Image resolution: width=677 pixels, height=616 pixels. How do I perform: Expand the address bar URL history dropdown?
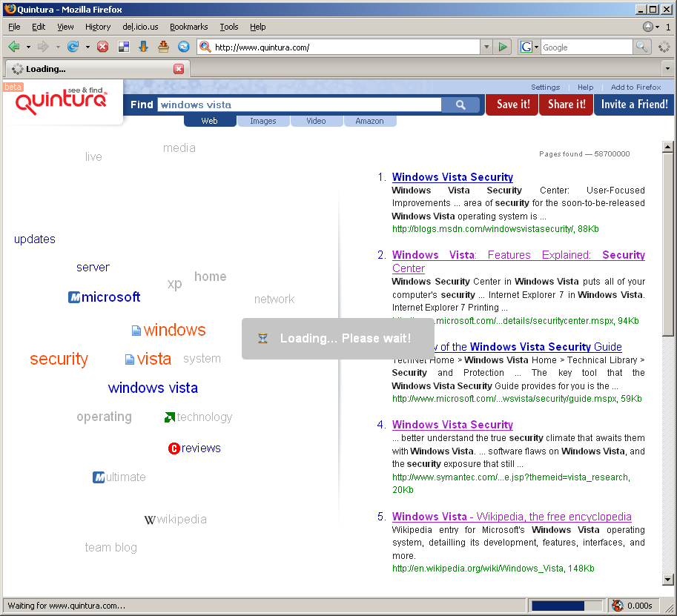pos(486,47)
